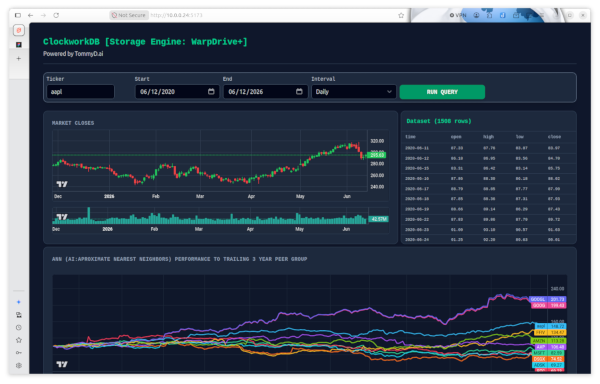This screenshot has height=384, width=600.
Task: Click the 'high' column header
Action: (488, 137)
